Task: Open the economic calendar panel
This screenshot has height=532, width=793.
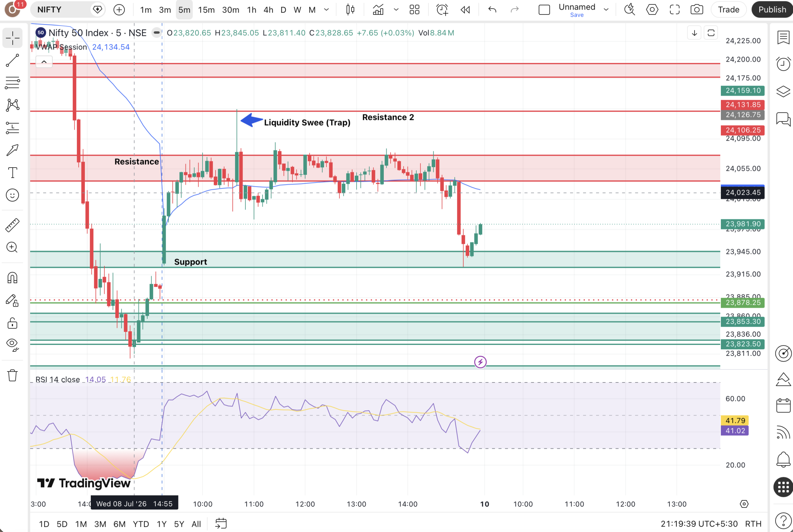Action: (783, 405)
